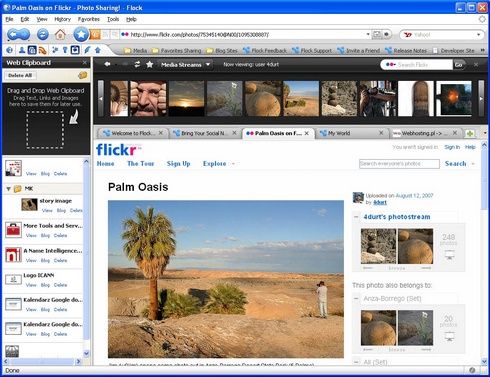Open the Favorites menu
Image resolution: width=490 pixels, height=377 pixels.
tap(89, 19)
